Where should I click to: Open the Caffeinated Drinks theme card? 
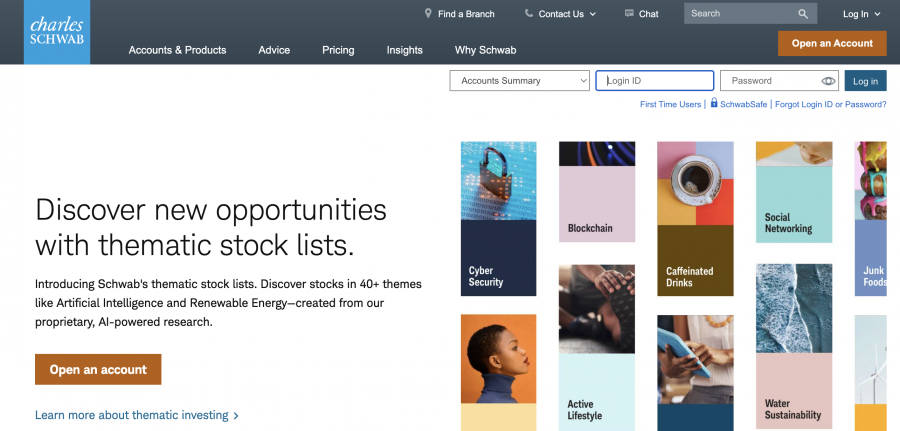694,219
